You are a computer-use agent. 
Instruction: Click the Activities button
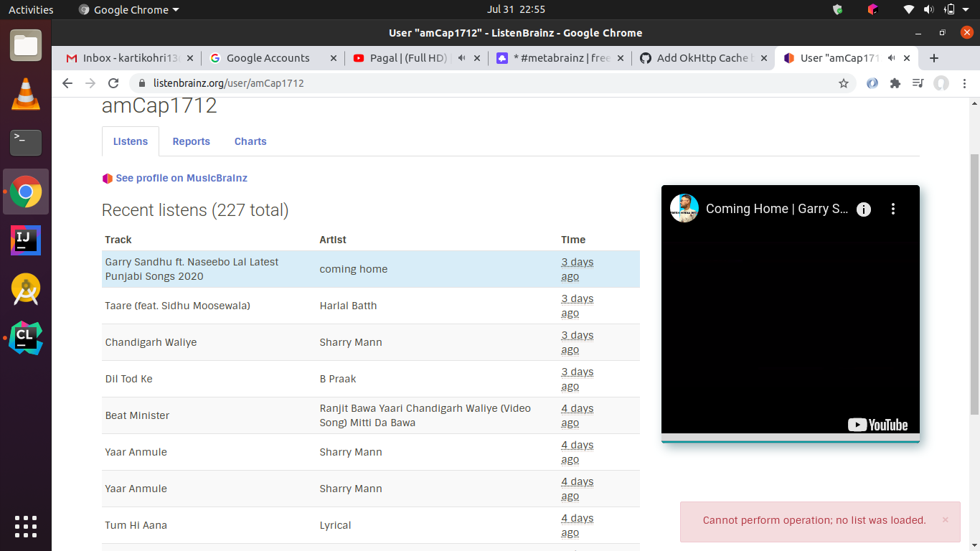[31, 9]
